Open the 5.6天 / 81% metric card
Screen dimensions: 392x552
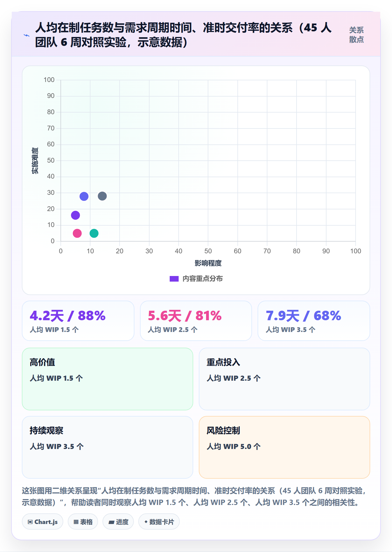tap(196, 321)
